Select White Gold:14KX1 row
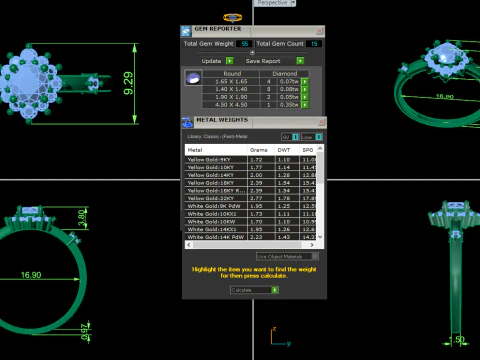The image size is (480, 360). pyautogui.click(x=251, y=229)
